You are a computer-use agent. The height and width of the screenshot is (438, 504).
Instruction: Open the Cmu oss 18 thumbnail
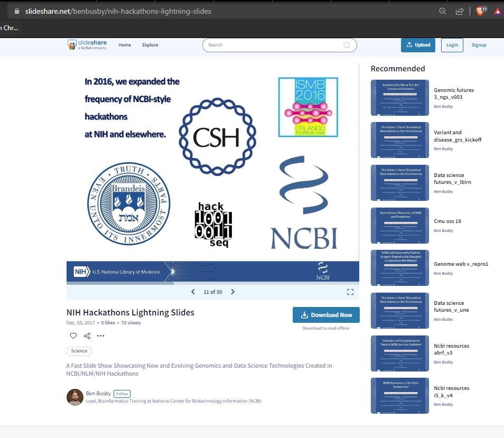click(400, 226)
